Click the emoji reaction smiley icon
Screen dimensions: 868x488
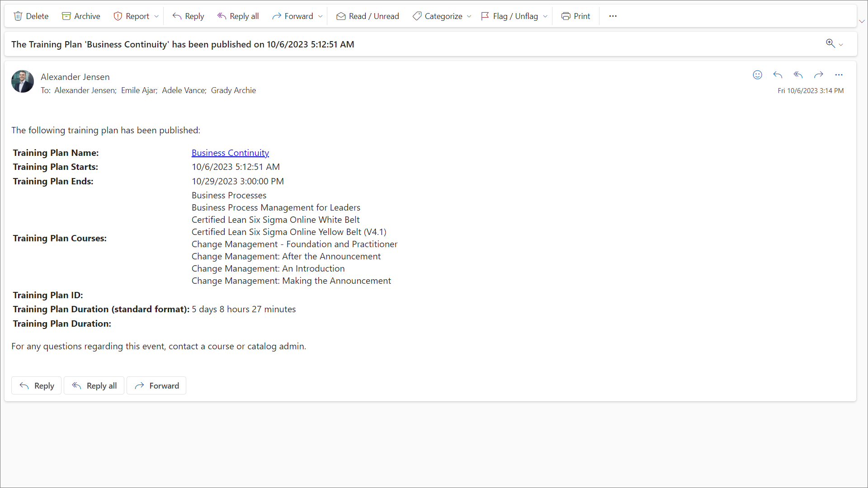click(x=758, y=75)
